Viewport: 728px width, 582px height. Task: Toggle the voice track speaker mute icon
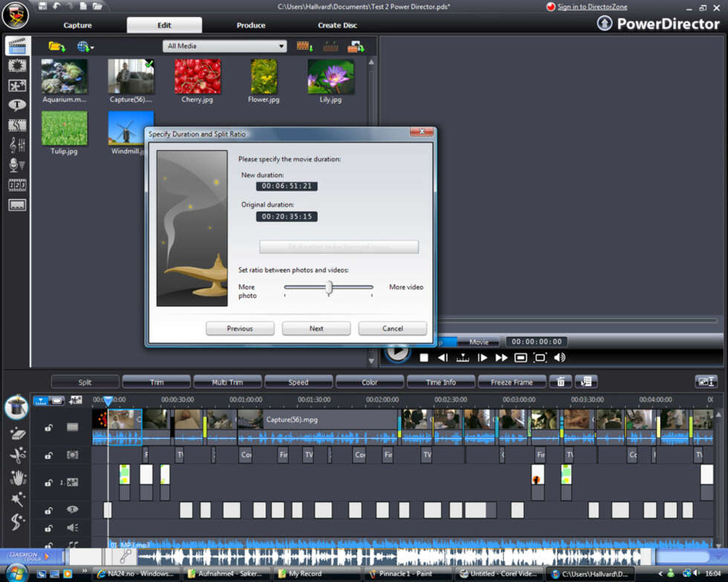click(x=72, y=528)
